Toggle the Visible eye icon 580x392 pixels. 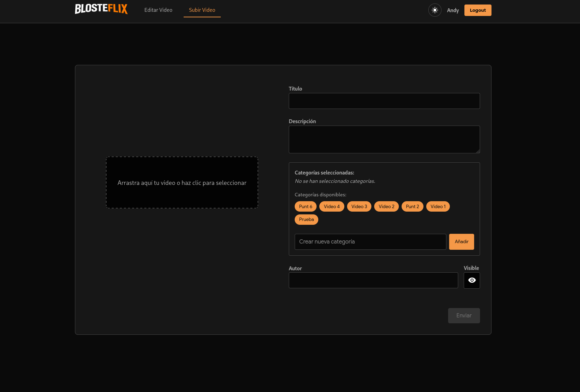[x=472, y=280]
